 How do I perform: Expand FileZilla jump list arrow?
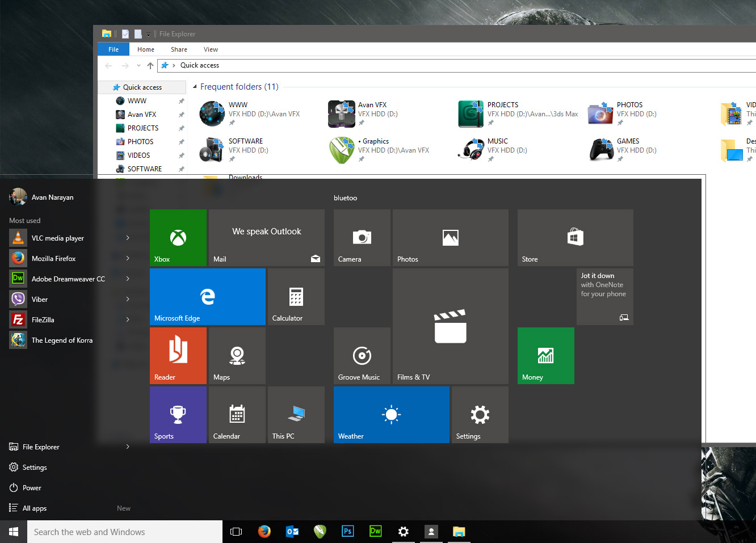point(128,319)
